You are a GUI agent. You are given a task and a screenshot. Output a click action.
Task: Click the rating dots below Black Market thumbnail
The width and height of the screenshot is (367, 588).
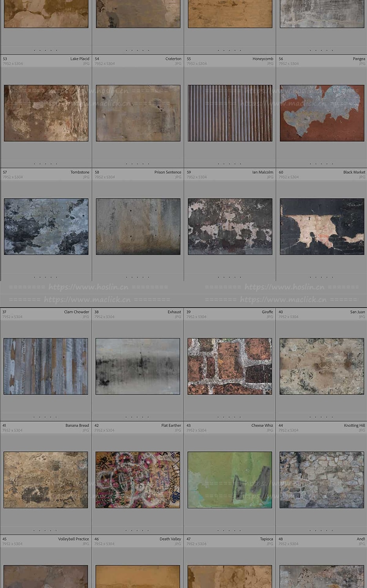[321, 277]
